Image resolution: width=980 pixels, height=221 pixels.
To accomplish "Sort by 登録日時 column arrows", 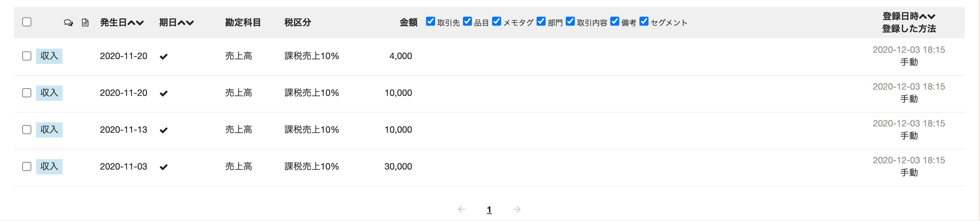I will (927, 16).
